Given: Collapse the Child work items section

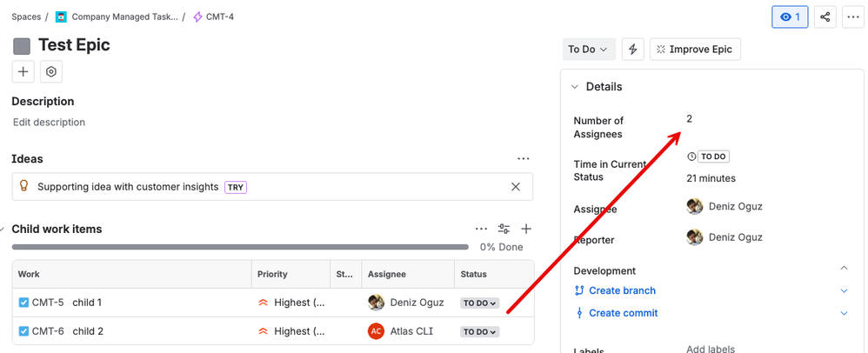Looking at the screenshot, I should point(3,229).
